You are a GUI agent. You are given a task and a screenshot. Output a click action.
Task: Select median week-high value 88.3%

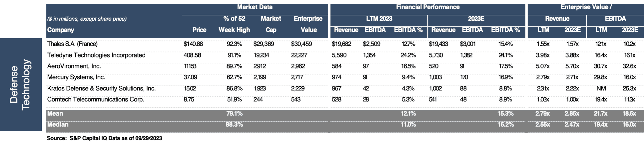pyautogui.click(x=234, y=124)
